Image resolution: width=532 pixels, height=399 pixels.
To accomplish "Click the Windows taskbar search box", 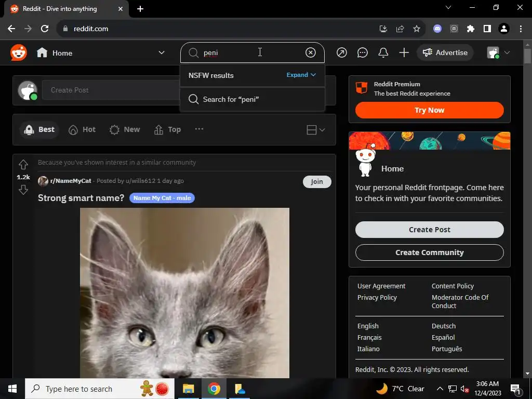I will click(100, 389).
